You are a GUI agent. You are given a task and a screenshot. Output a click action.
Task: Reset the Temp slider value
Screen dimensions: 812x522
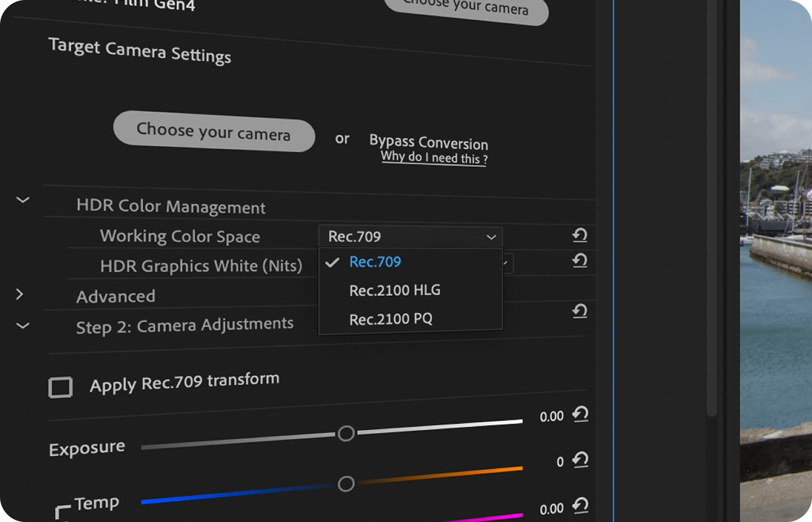pyautogui.click(x=580, y=460)
